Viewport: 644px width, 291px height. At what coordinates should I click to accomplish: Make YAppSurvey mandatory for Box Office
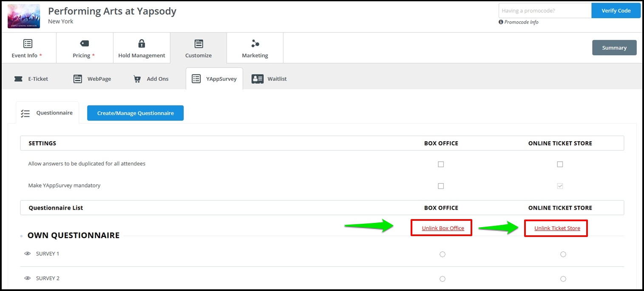tap(441, 186)
